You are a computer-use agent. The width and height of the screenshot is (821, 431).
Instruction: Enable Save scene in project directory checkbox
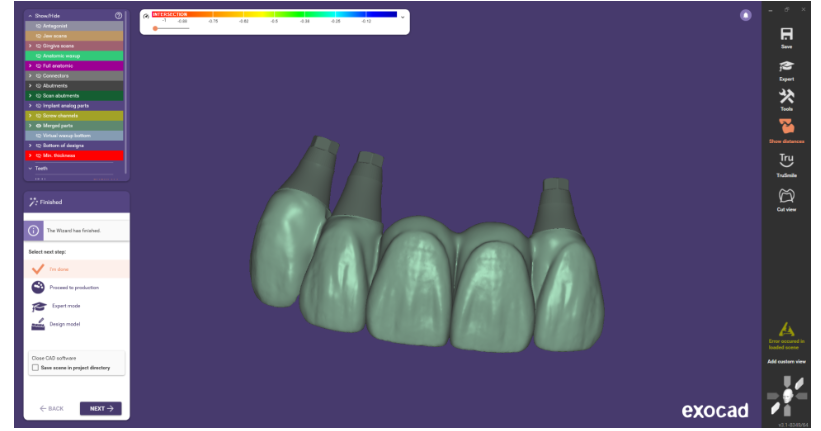pos(35,367)
